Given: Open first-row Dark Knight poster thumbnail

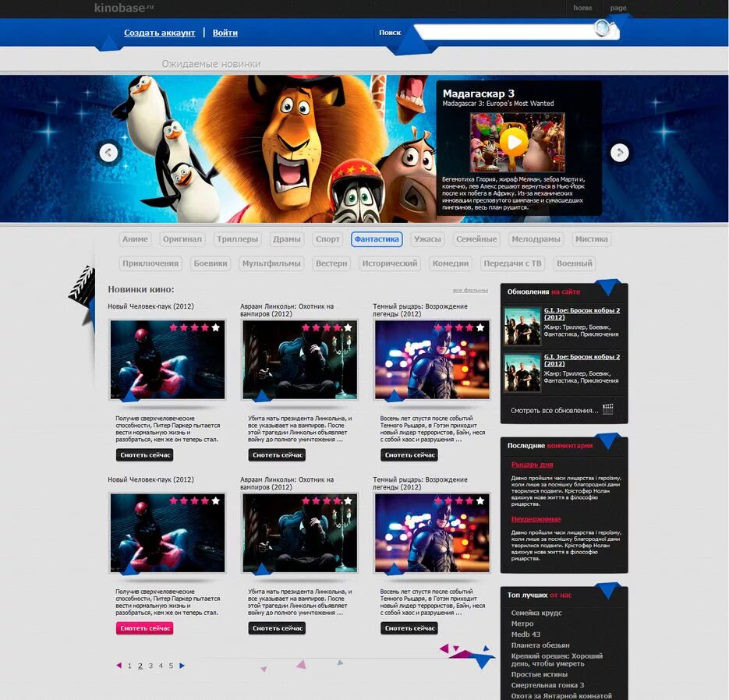Looking at the screenshot, I should tap(433, 359).
